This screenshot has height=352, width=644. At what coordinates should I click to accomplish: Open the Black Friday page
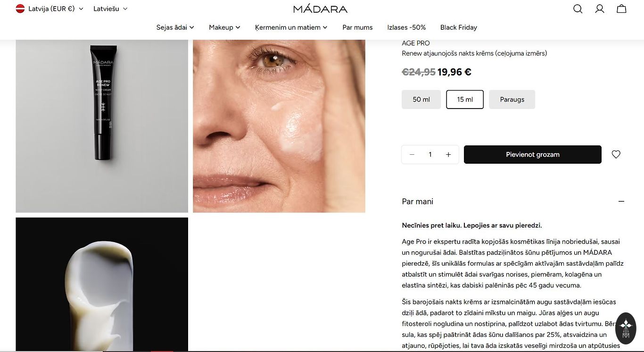[459, 27]
